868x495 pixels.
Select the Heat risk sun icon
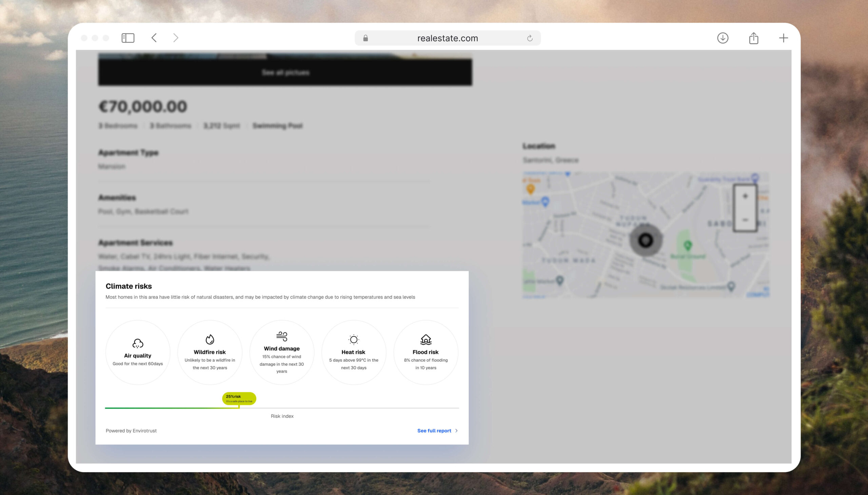[354, 339]
